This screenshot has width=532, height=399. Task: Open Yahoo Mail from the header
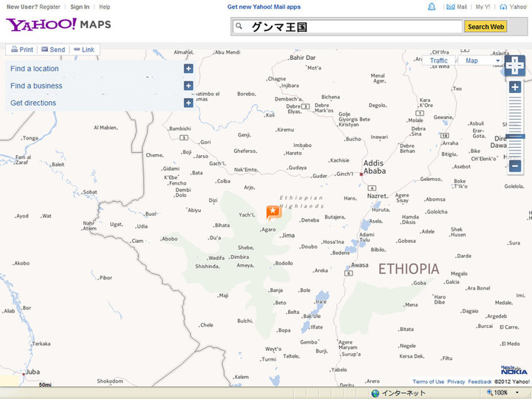(x=457, y=7)
